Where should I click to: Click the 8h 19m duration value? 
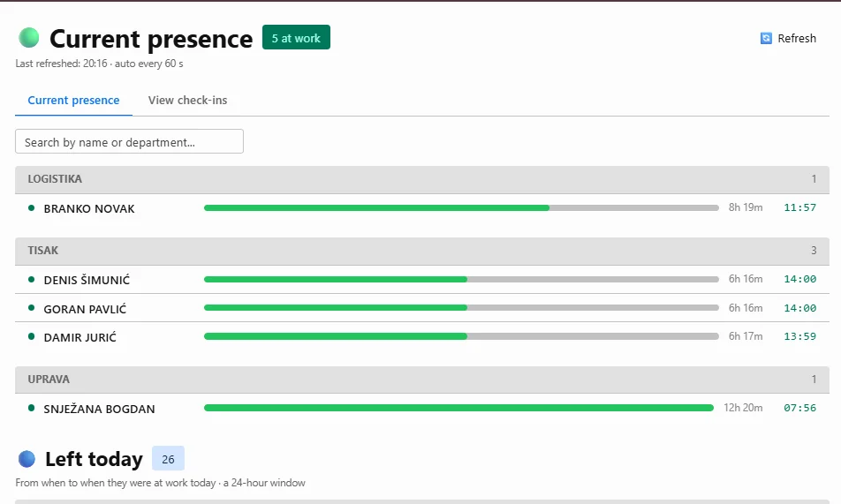pyautogui.click(x=746, y=207)
